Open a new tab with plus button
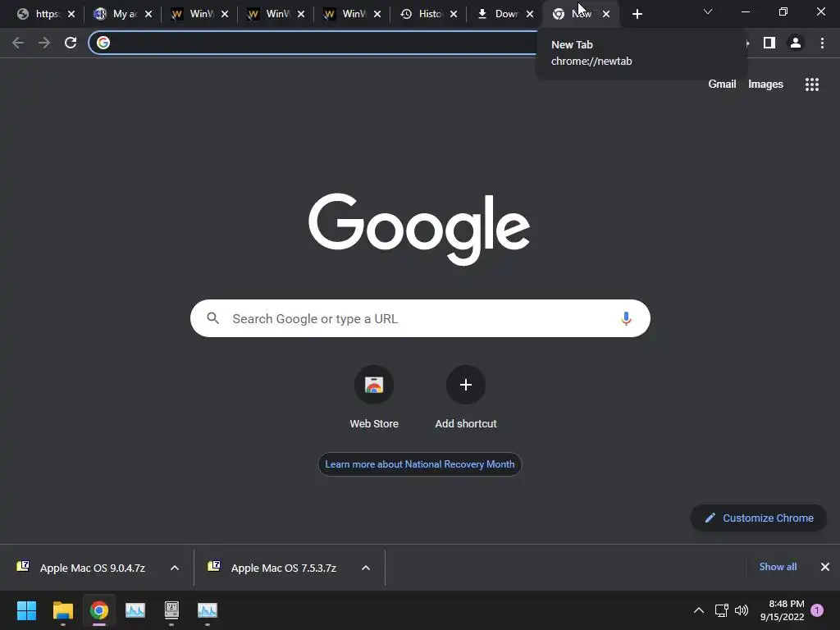840x630 pixels. (x=637, y=14)
